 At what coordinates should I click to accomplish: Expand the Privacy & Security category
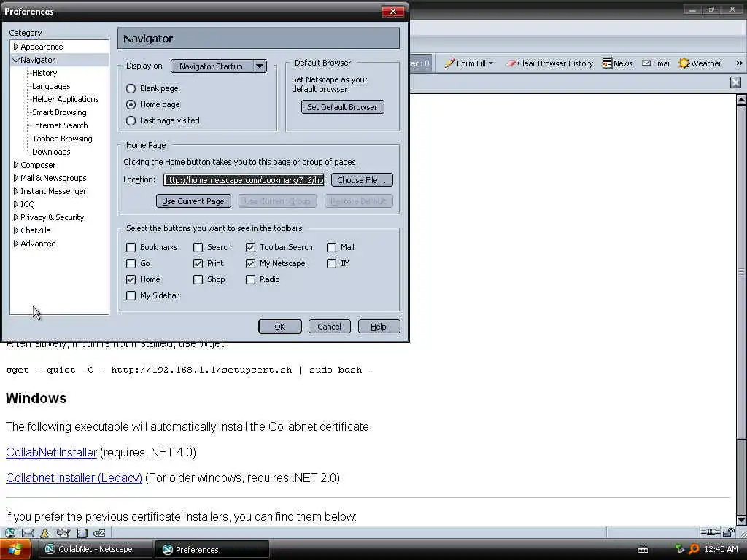coord(16,217)
